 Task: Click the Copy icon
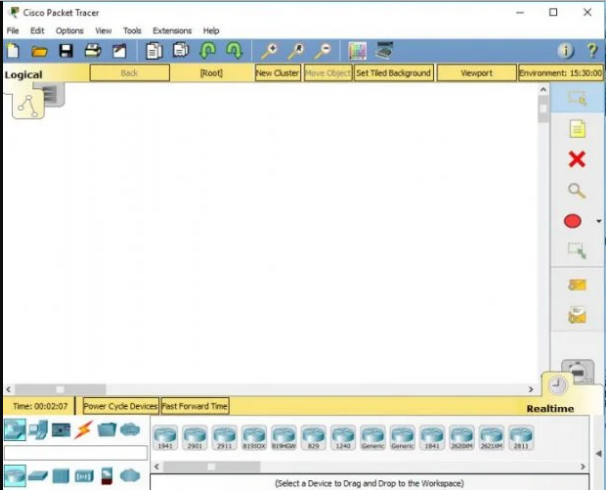[154, 51]
